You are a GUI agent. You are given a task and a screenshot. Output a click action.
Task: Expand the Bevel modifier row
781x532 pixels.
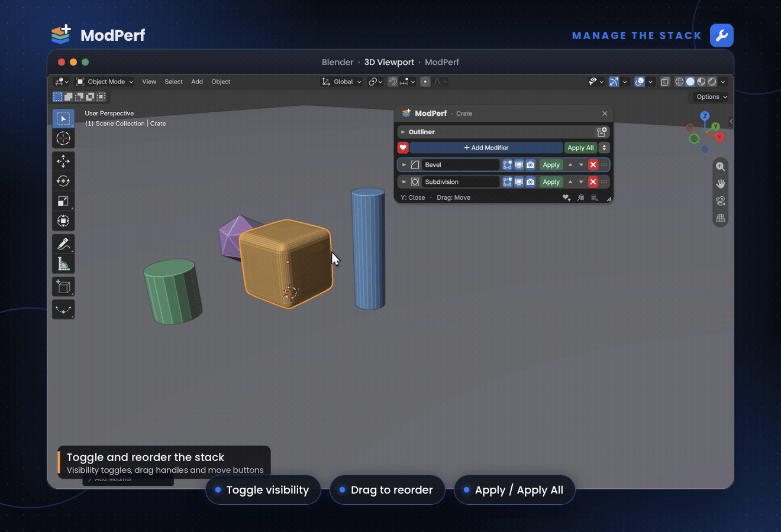[x=404, y=165]
